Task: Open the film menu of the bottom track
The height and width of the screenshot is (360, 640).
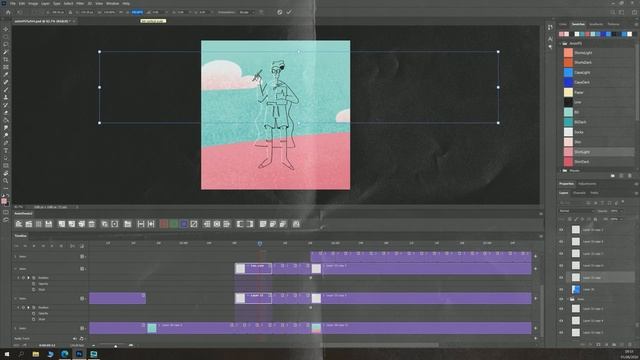Action: tap(82, 328)
